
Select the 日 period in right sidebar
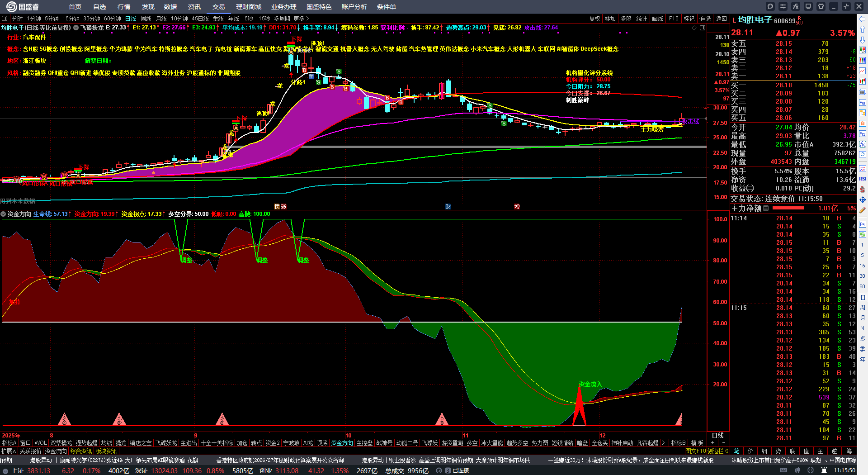(x=863, y=297)
